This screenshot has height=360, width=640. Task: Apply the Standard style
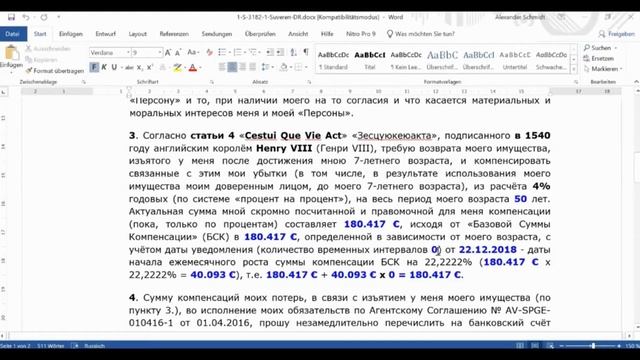[333, 59]
